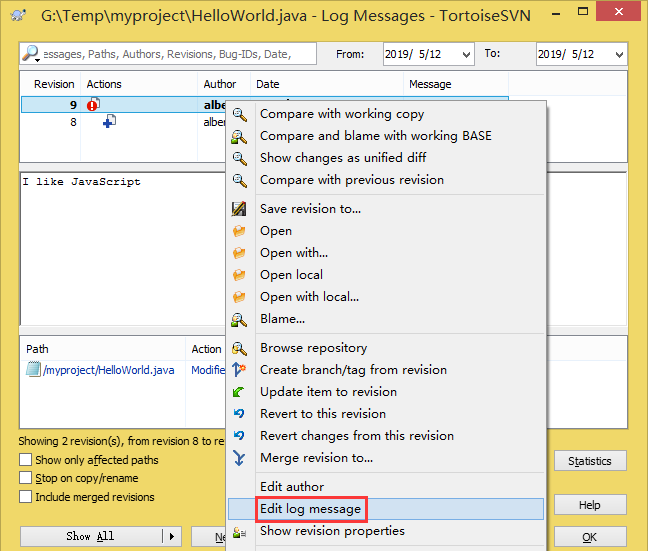655x551 pixels.
Task: Select revision 9 row number
Action: pos(73,105)
